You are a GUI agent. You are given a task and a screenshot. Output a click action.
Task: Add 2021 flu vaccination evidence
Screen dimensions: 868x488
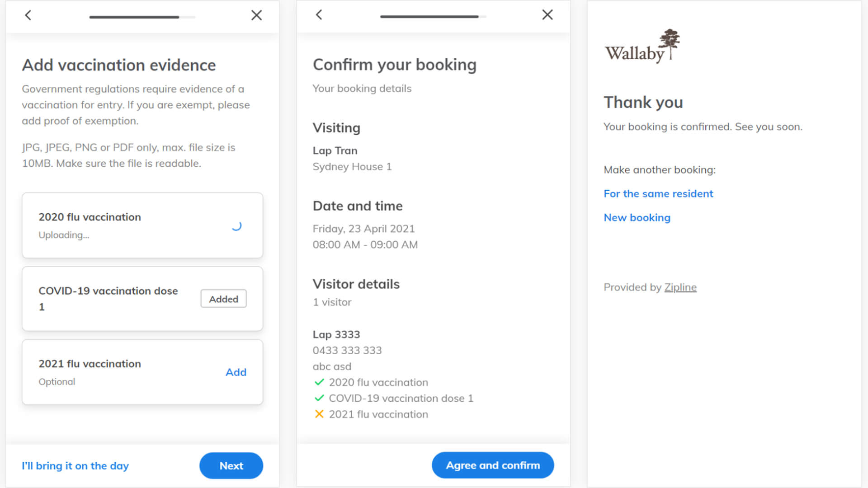[x=236, y=372]
